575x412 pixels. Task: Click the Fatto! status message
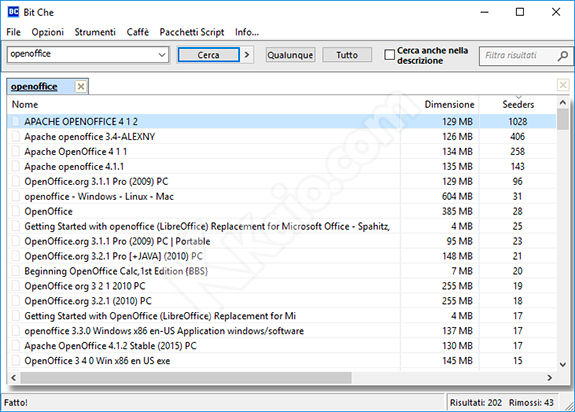[16, 402]
